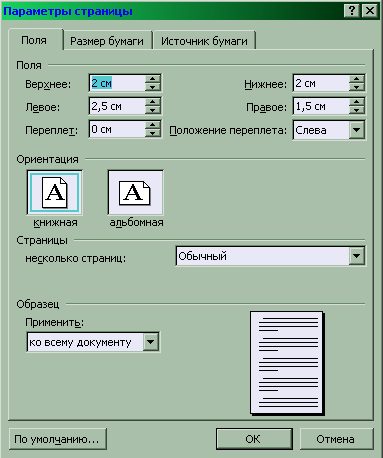
Task: Click the Применить label
Action: pyautogui.click(x=55, y=323)
